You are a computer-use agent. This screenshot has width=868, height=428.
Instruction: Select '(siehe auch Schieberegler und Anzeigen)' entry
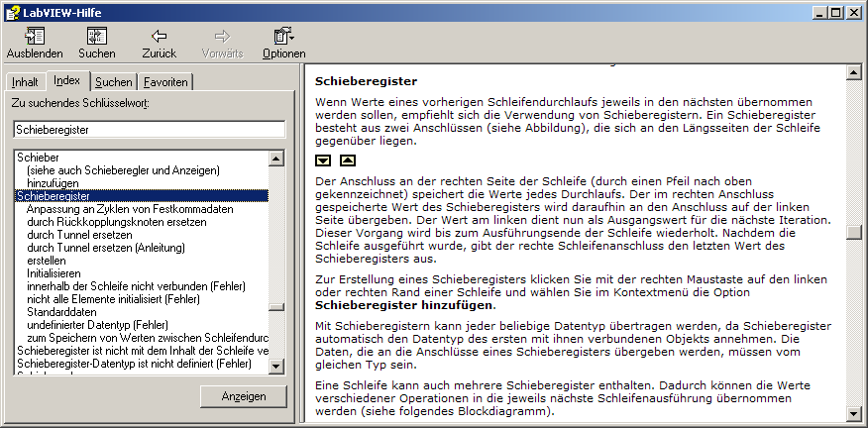tap(123, 170)
